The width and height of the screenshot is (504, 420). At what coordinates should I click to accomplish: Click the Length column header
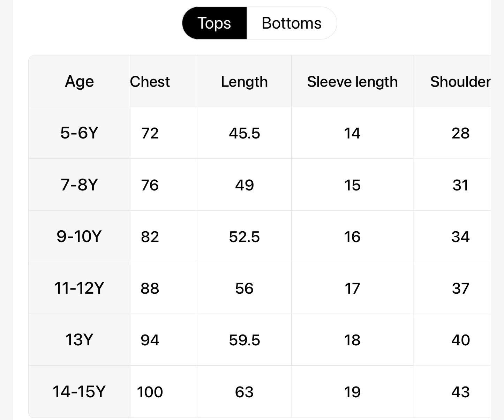pyautogui.click(x=244, y=81)
